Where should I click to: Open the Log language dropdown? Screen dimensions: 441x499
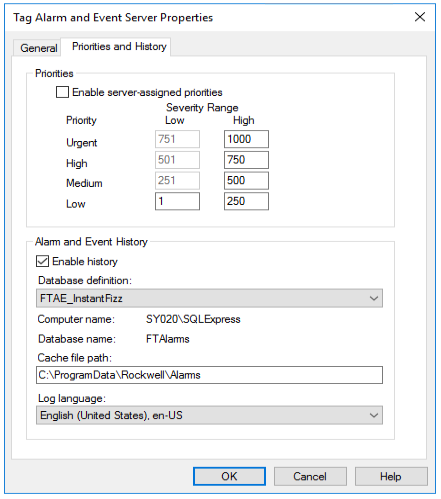(x=209, y=415)
